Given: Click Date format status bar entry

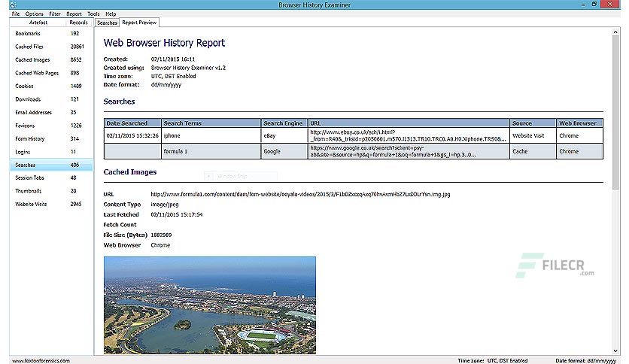Looking at the screenshot, I should coord(585,360).
